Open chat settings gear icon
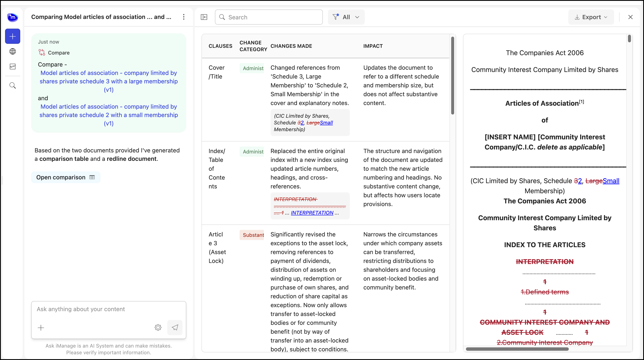The image size is (644, 360). coord(158,327)
